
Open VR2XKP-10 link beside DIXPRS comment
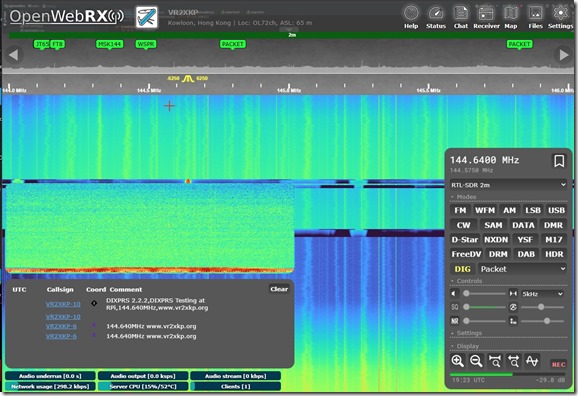(x=63, y=304)
